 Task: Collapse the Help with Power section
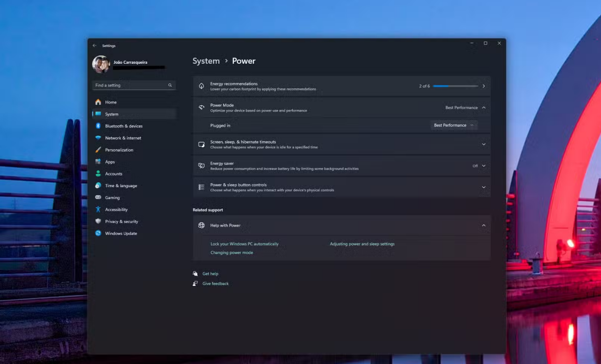coord(484,225)
